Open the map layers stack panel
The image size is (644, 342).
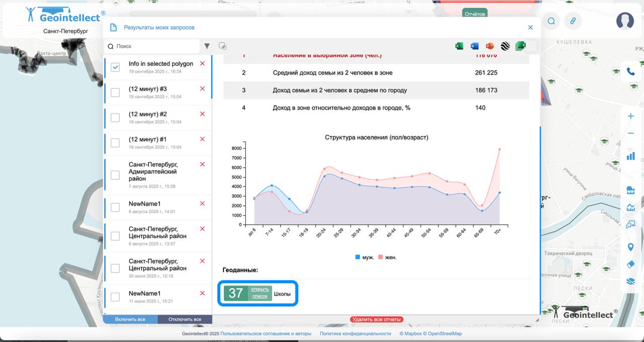click(x=630, y=282)
